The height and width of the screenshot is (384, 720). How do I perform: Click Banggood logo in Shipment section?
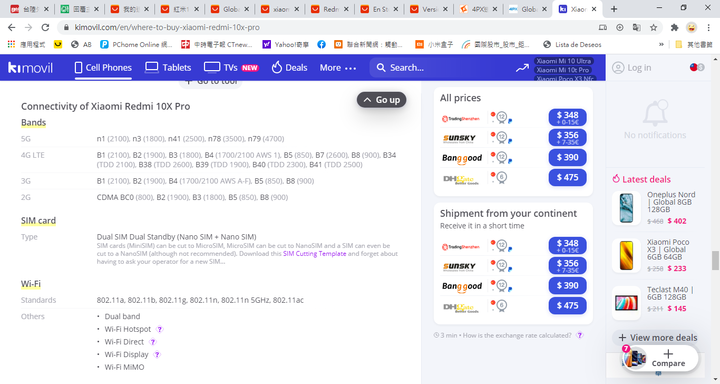click(x=462, y=287)
